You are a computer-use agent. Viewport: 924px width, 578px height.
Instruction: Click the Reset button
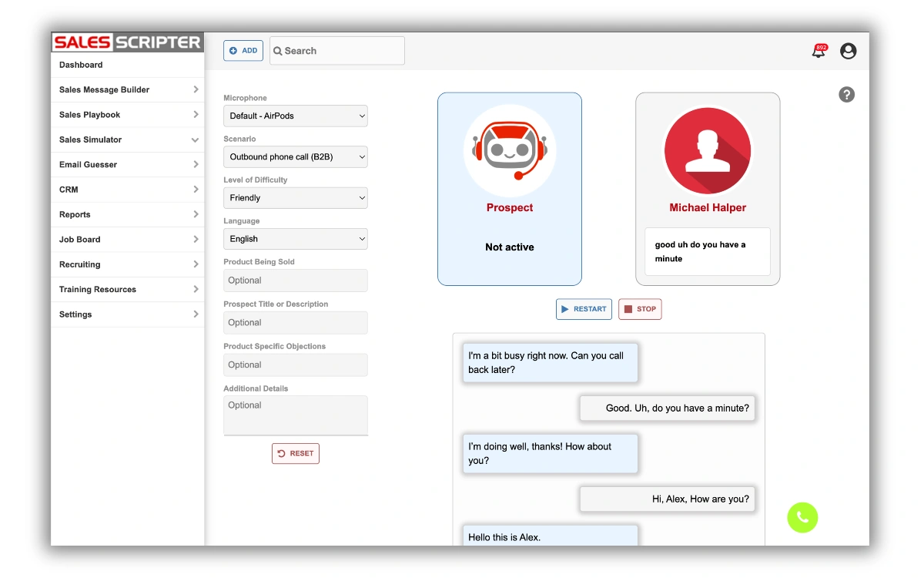point(295,454)
